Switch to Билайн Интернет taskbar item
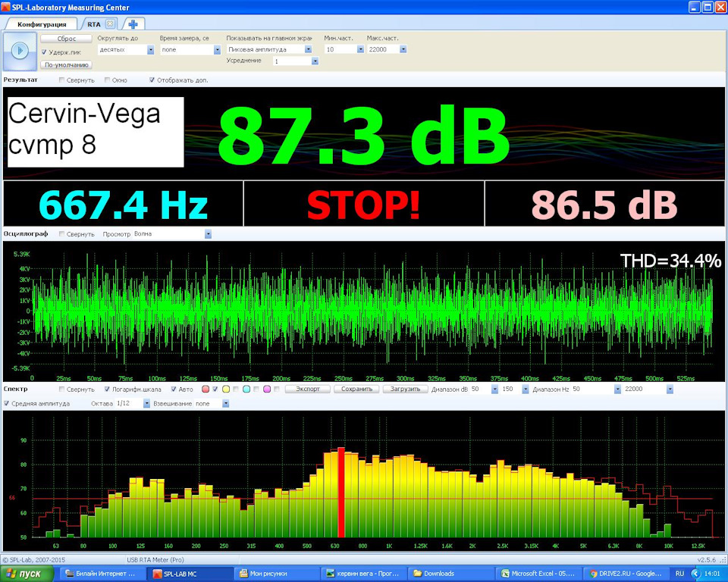The height and width of the screenshot is (582, 728). (103, 574)
